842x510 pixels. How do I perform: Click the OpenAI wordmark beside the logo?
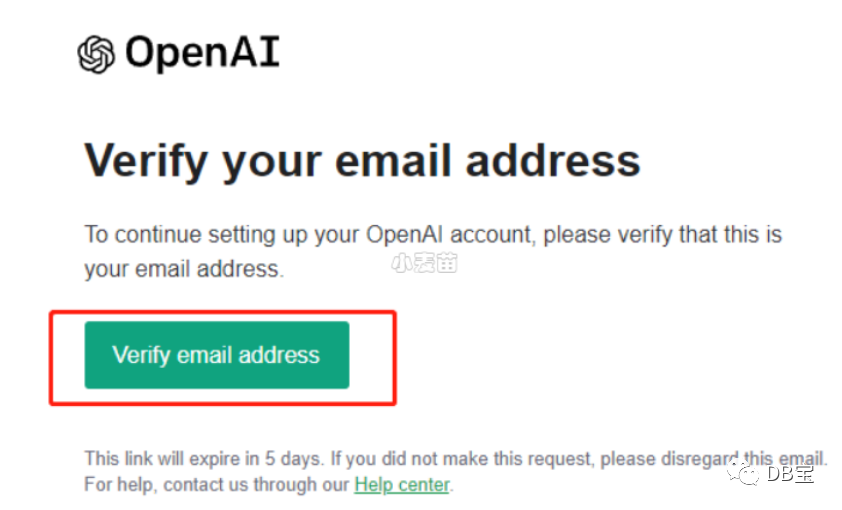point(202,53)
